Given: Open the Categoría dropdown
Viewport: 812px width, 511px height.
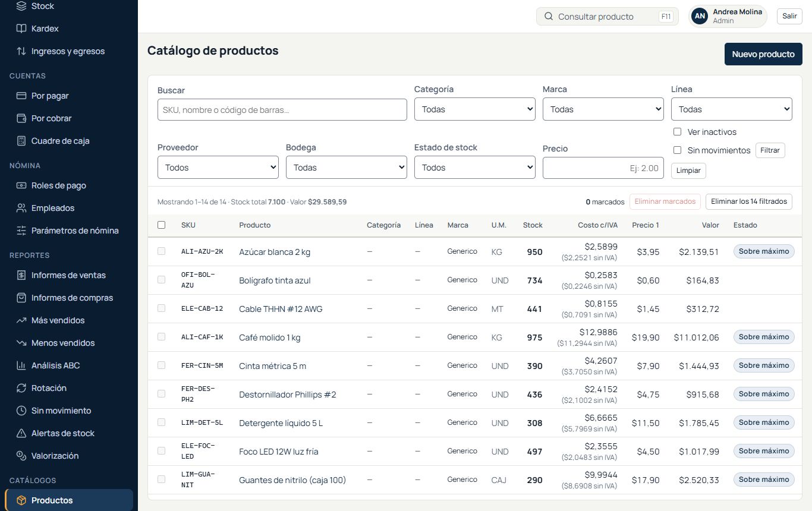Looking at the screenshot, I should click(x=475, y=109).
